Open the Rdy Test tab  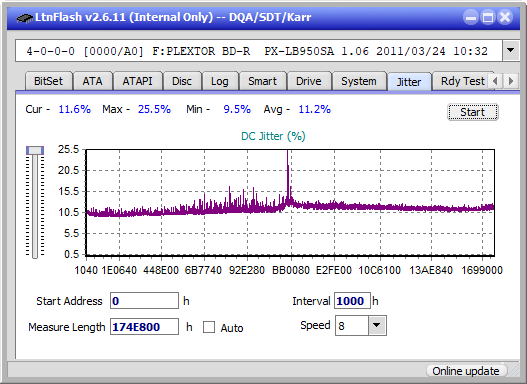pyautogui.click(x=462, y=81)
